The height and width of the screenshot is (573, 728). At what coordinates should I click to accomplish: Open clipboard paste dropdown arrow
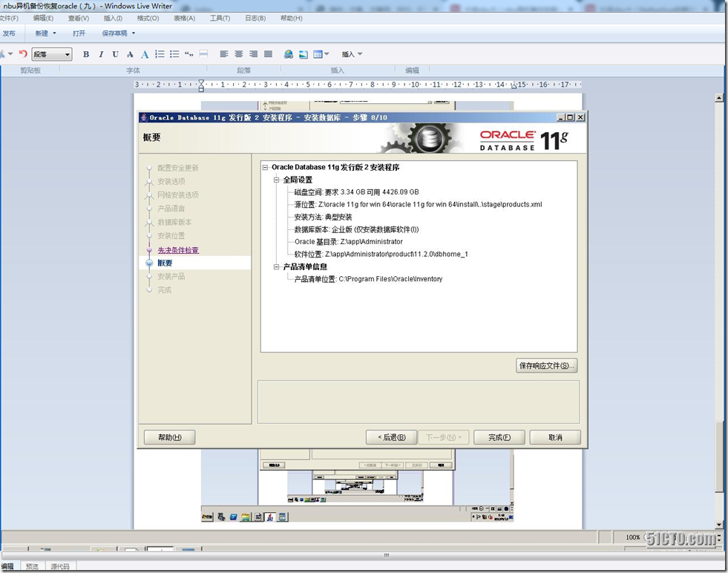pyautogui.click(x=10, y=54)
